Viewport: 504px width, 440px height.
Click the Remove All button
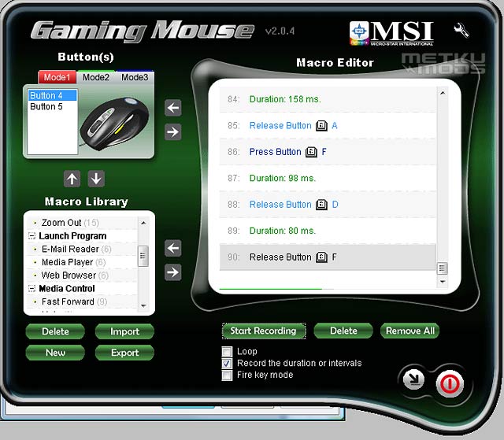[410, 331]
